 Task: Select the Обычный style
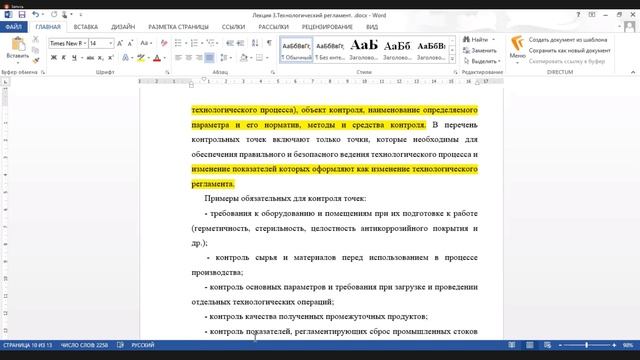[296, 50]
